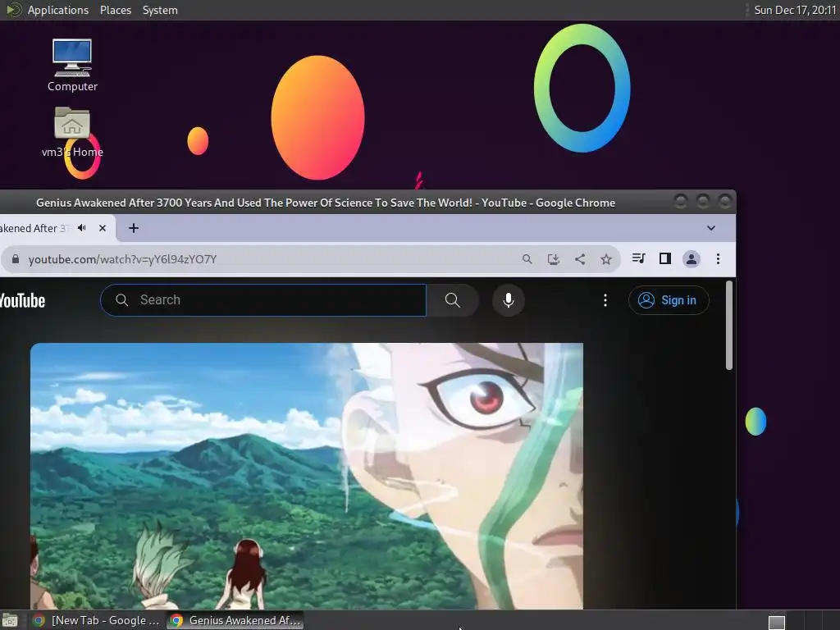View site information via the lock icon
The image size is (840, 630).
click(x=16, y=259)
